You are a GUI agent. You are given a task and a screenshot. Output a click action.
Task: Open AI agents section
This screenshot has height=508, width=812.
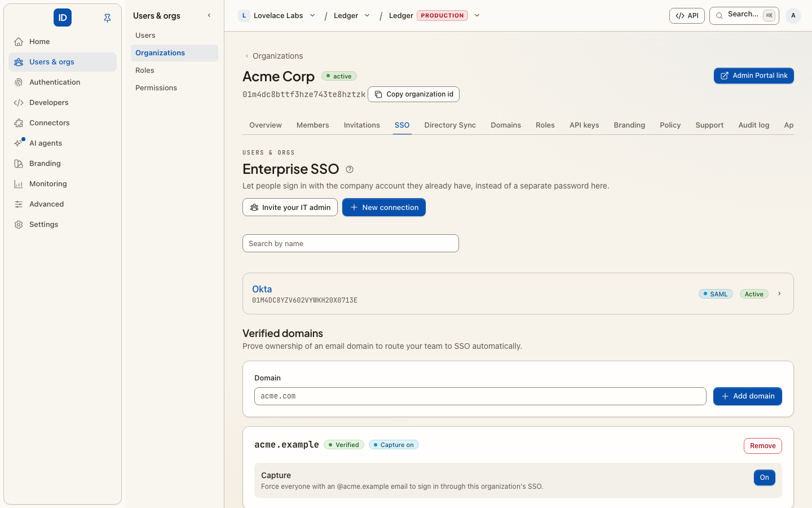pyautogui.click(x=63, y=143)
